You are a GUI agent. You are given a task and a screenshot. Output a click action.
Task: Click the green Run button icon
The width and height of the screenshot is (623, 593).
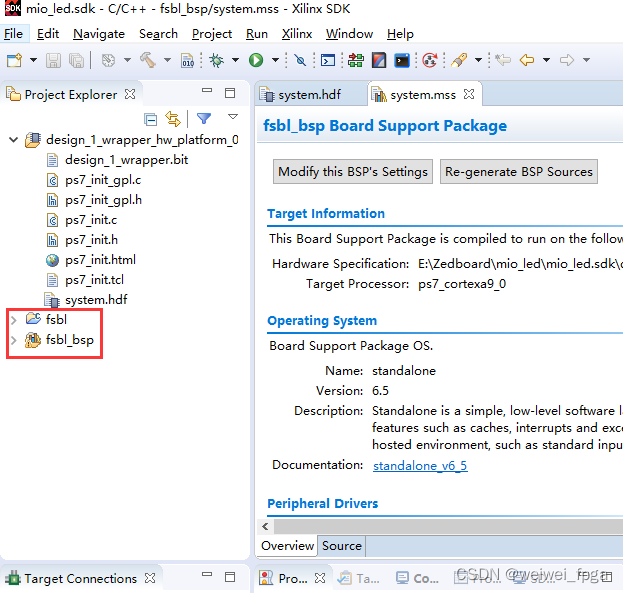click(x=256, y=60)
